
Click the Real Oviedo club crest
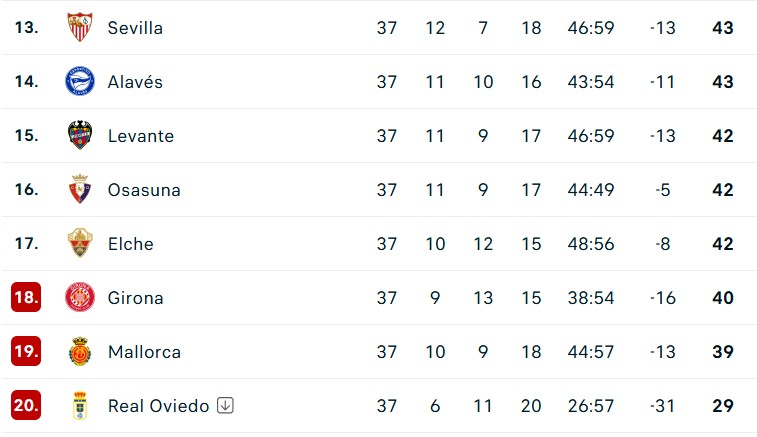pyautogui.click(x=80, y=406)
